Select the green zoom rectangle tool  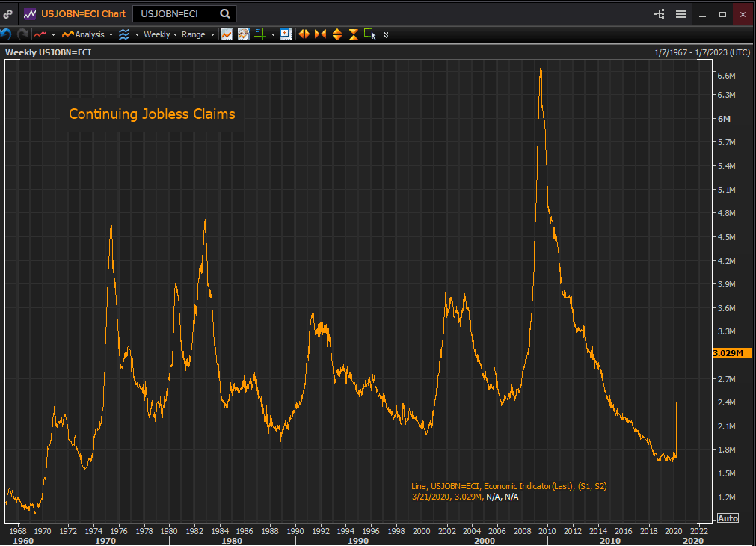pos(370,34)
